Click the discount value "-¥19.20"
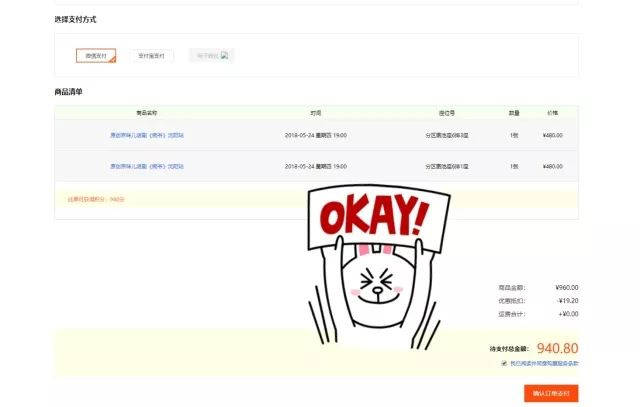 (x=568, y=300)
